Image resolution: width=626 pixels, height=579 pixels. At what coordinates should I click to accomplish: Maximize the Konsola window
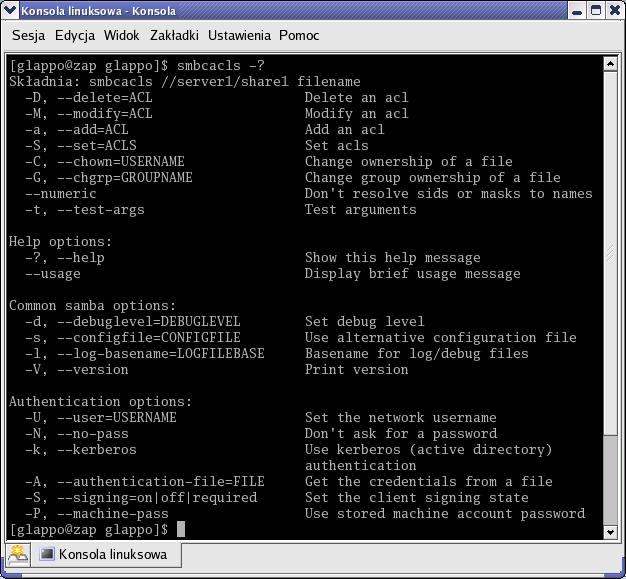(x=595, y=11)
